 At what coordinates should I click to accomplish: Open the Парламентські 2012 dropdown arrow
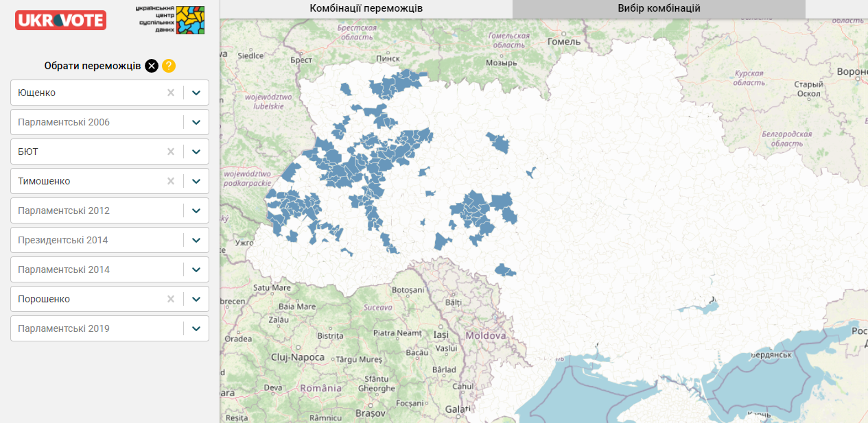(x=196, y=210)
